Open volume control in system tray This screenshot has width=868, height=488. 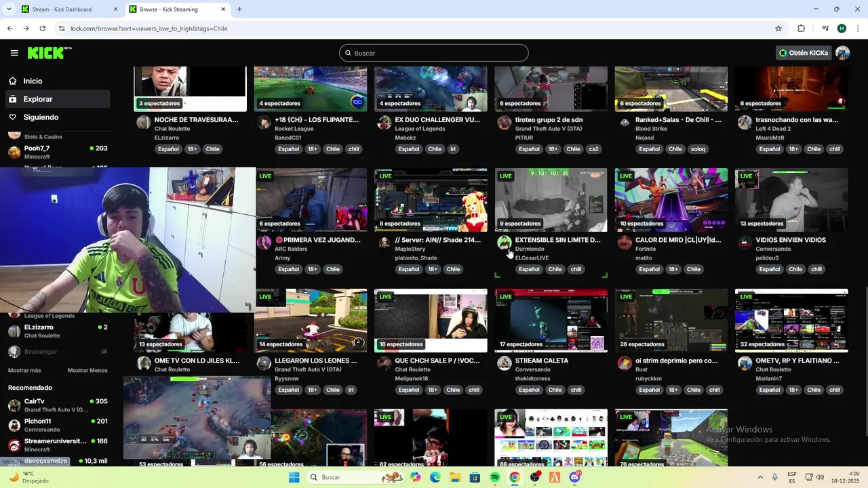(819, 477)
